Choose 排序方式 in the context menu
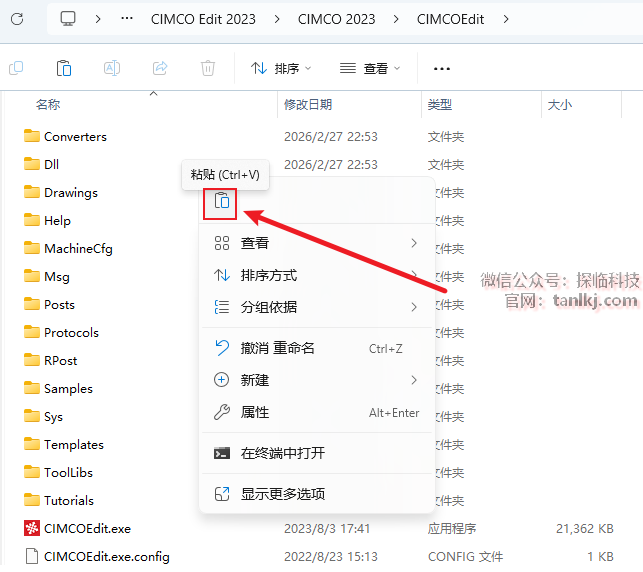The image size is (643, 572). pos(317,275)
